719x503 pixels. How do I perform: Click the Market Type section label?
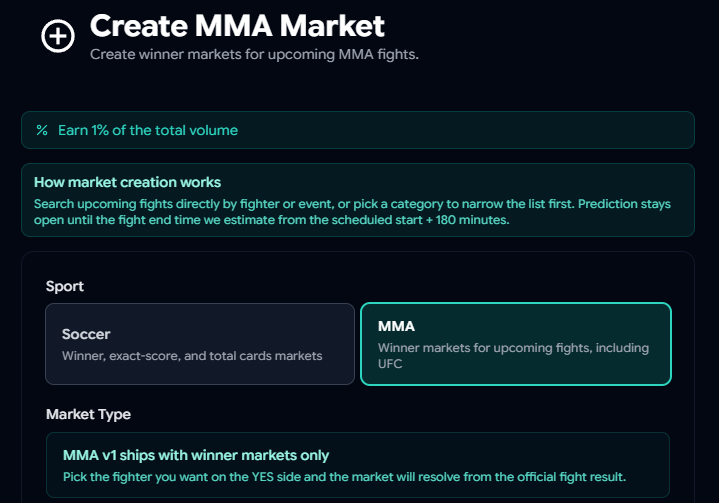(x=88, y=414)
